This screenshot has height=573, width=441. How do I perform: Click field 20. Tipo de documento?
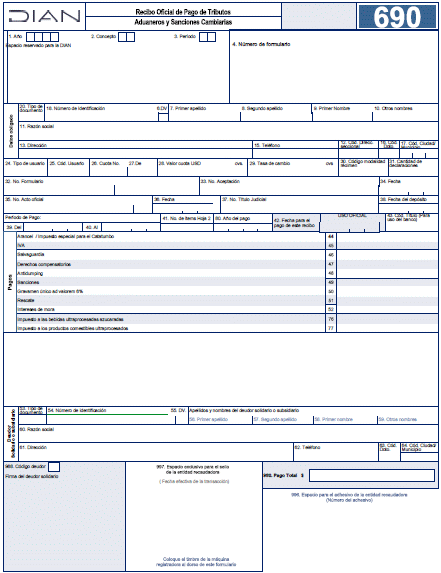[x=31, y=113]
